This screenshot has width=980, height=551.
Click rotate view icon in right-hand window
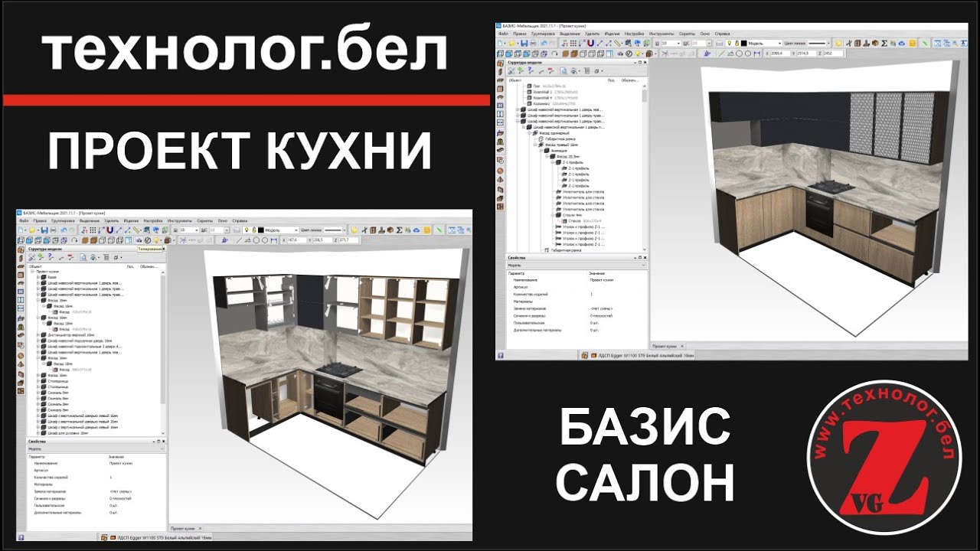pos(554,54)
